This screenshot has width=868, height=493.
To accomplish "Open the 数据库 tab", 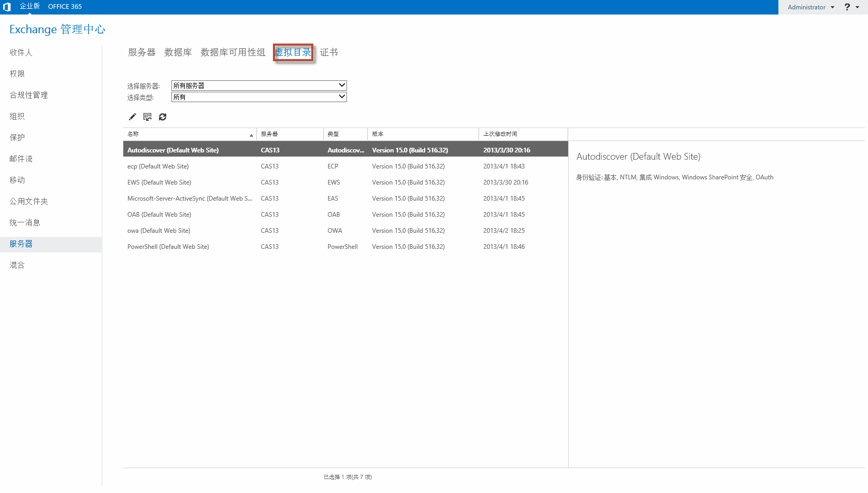I will pyautogui.click(x=178, y=52).
